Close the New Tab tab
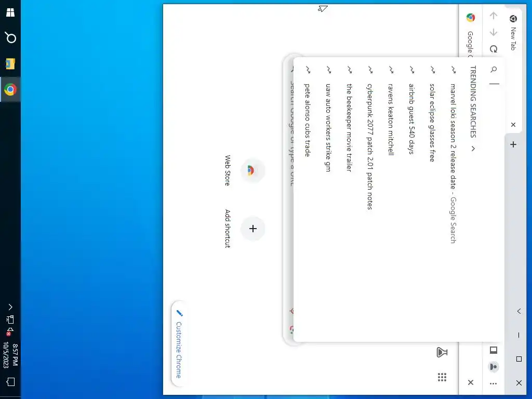This screenshot has width=532, height=399. pos(513,125)
